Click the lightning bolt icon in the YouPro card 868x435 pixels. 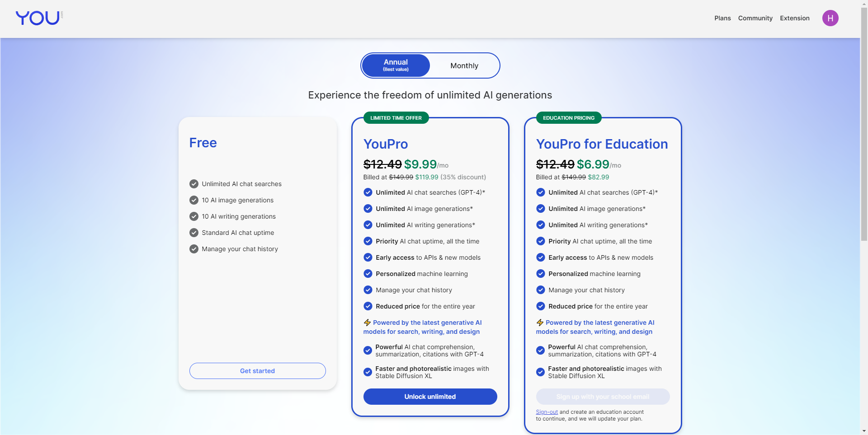(367, 323)
